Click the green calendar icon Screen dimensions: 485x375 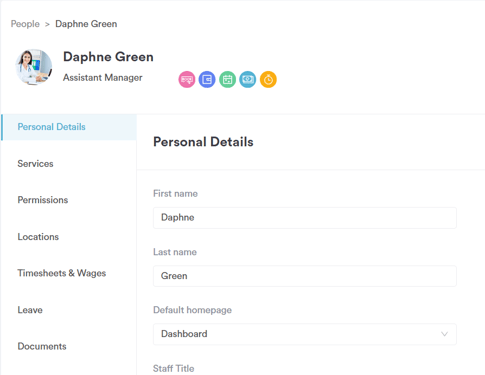coord(228,80)
